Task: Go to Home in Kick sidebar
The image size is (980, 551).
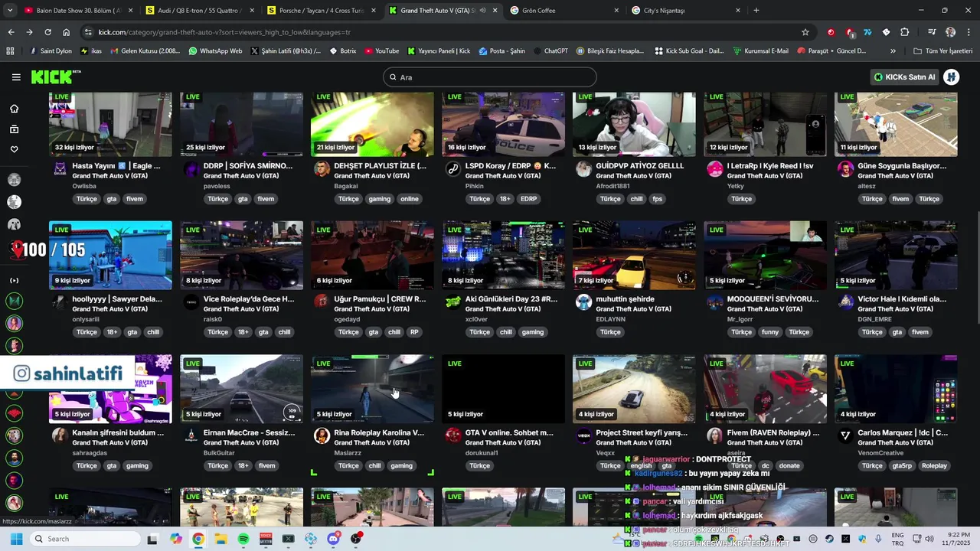Action: (x=14, y=109)
